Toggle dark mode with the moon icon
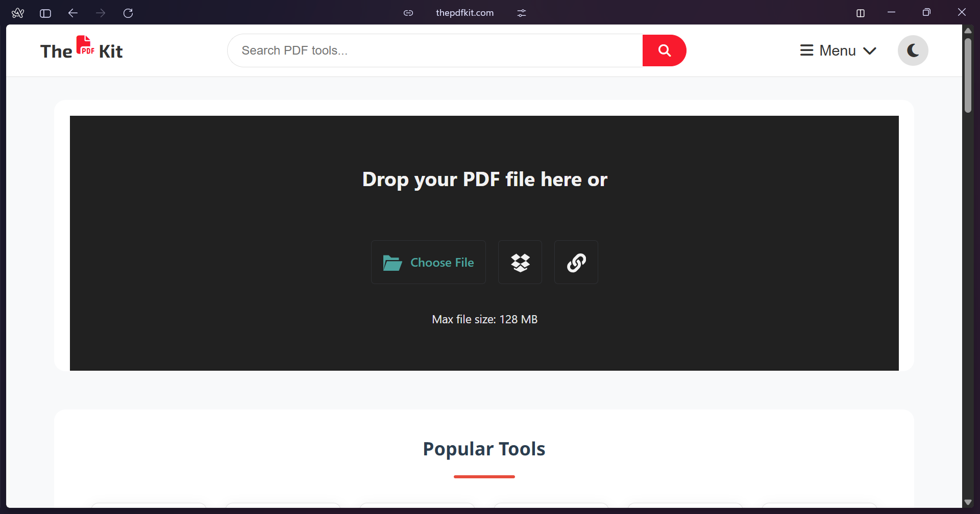Viewport: 980px width, 514px height. click(913, 50)
